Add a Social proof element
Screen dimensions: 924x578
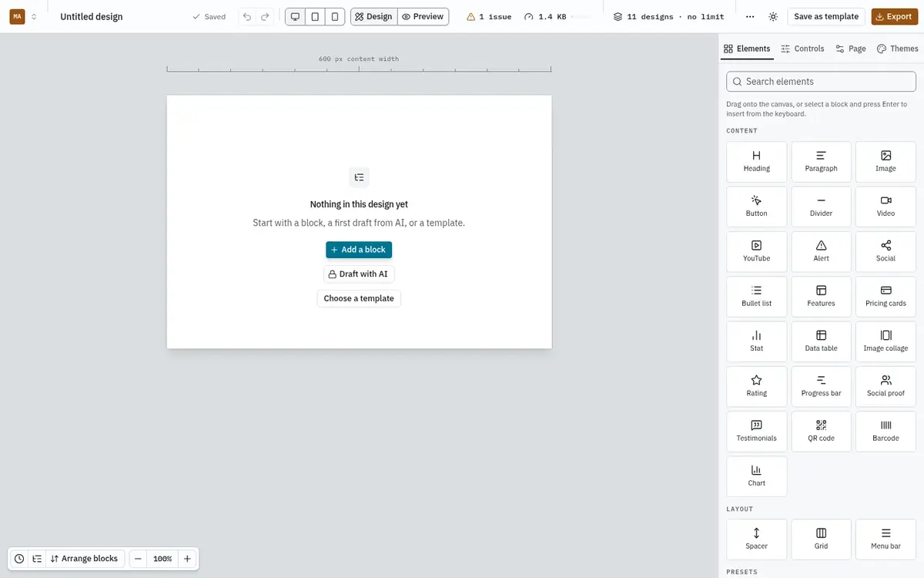pos(885,387)
